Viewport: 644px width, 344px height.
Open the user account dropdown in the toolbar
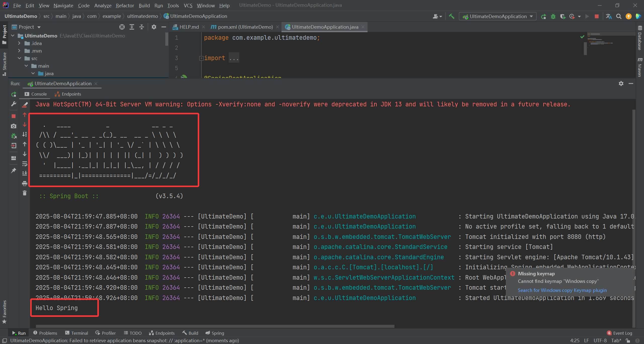pos(437,16)
